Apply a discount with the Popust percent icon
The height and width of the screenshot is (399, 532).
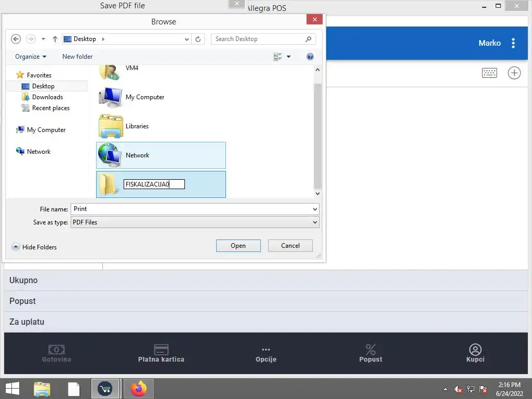pyautogui.click(x=370, y=353)
